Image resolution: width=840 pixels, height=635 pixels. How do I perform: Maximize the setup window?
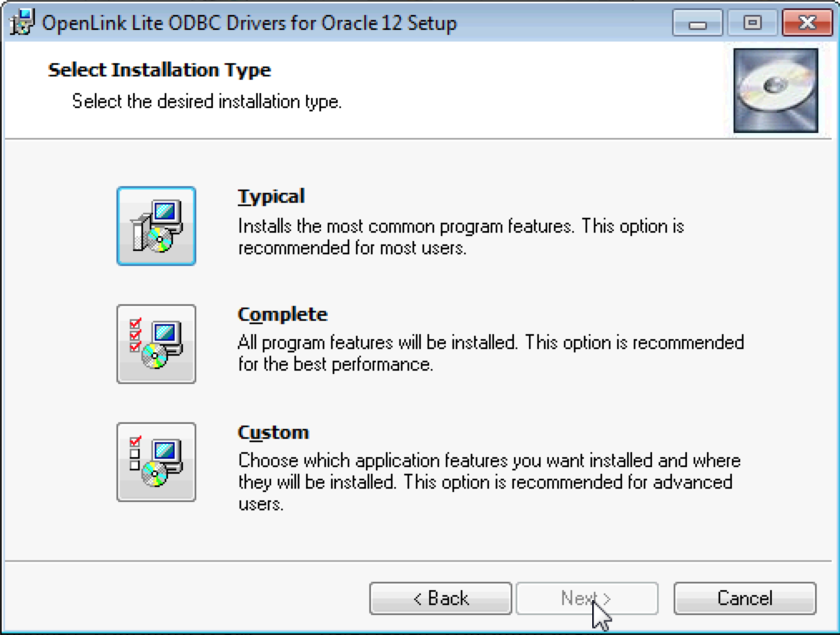[753, 23]
